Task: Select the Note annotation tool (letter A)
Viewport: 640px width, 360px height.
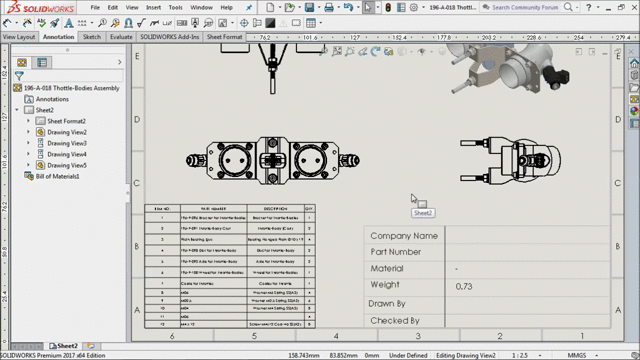Action: [x=69, y=23]
